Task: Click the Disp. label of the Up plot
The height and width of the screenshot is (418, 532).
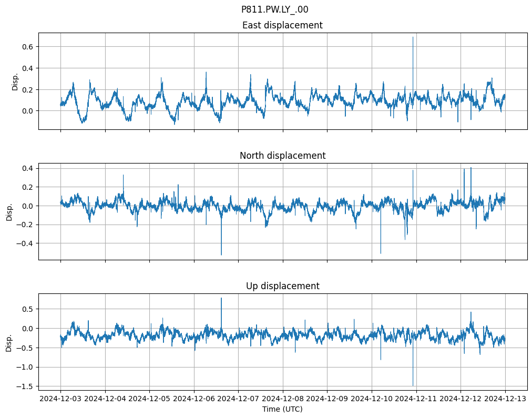Action: click(x=9, y=342)
